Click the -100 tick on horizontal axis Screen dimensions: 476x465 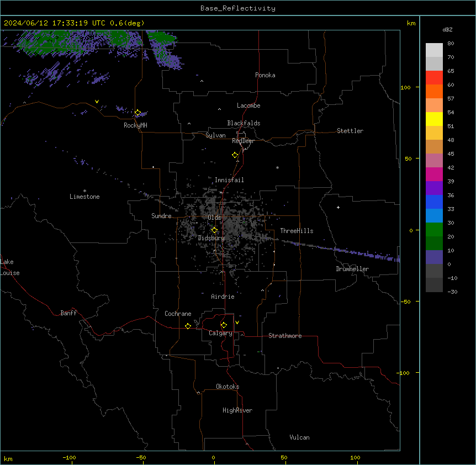tap(69, 457)
